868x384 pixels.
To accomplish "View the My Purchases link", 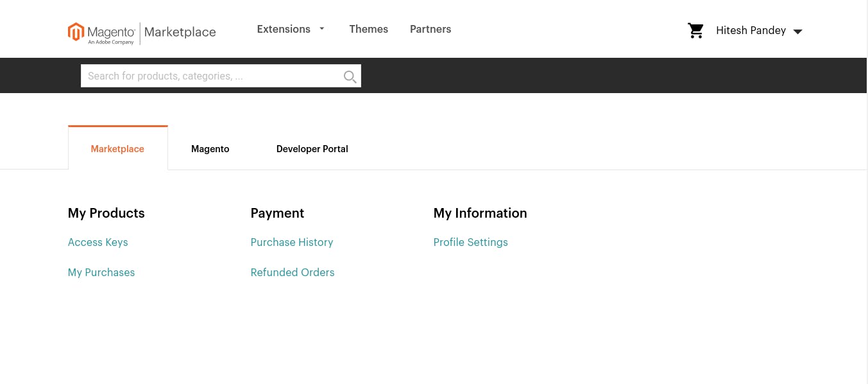I will coord(101,272).
